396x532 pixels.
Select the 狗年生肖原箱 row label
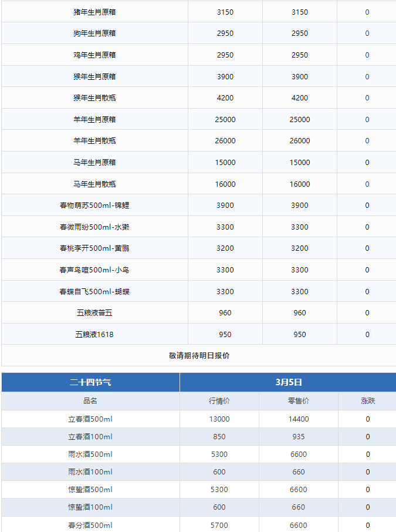click(94, 33)
